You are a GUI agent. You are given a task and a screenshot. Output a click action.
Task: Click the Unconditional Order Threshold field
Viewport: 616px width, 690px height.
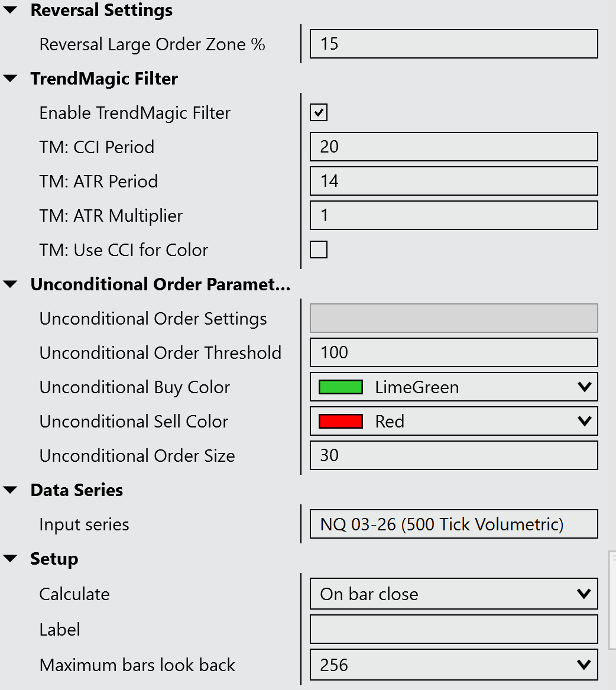tap(453, 353)
